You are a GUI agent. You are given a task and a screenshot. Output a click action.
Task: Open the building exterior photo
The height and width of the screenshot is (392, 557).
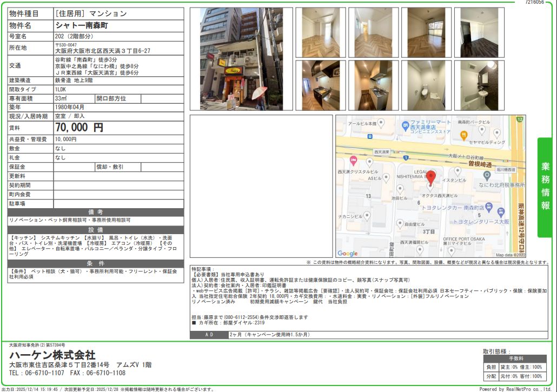tap(241, 58)
